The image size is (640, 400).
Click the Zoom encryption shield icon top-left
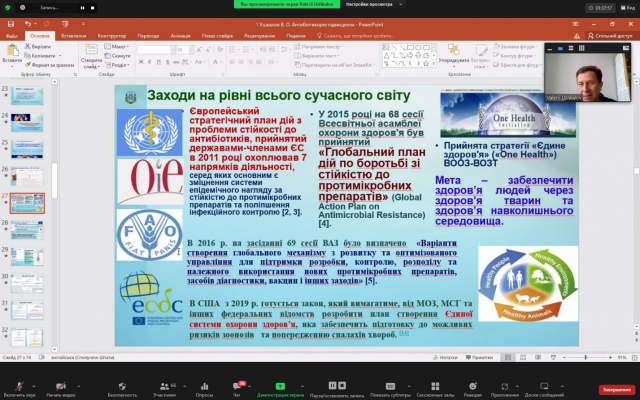click(7, 7)
